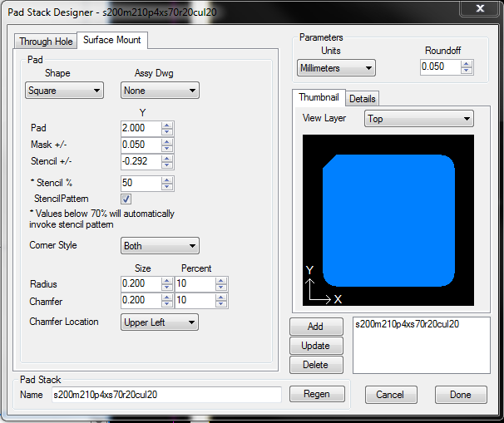
Task: Expand the Assy Dwg dropdown
Action: (x=159, y=90)
